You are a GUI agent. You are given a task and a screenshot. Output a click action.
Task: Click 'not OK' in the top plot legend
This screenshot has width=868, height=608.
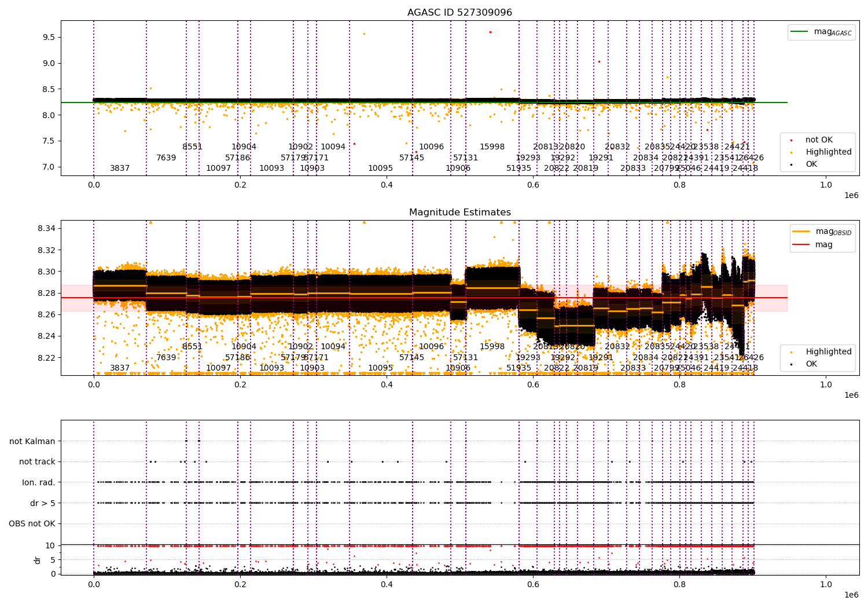coord(819,140)
